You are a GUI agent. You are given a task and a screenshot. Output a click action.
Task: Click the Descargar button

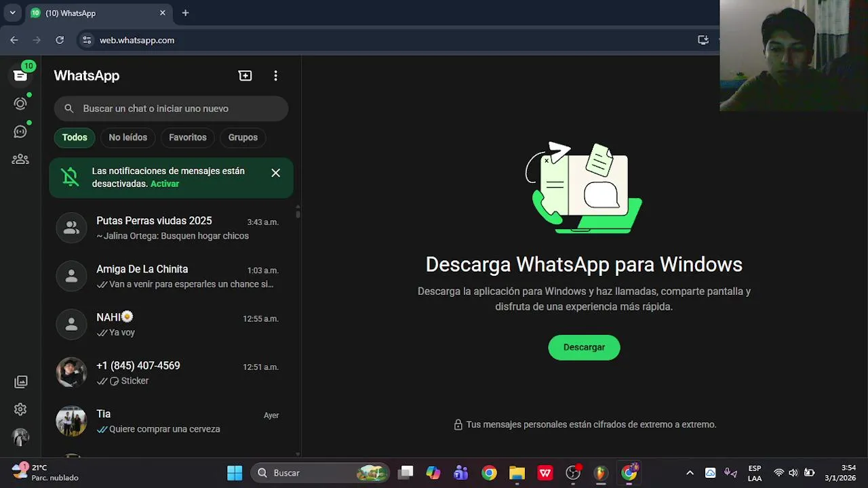click(584, 347)
